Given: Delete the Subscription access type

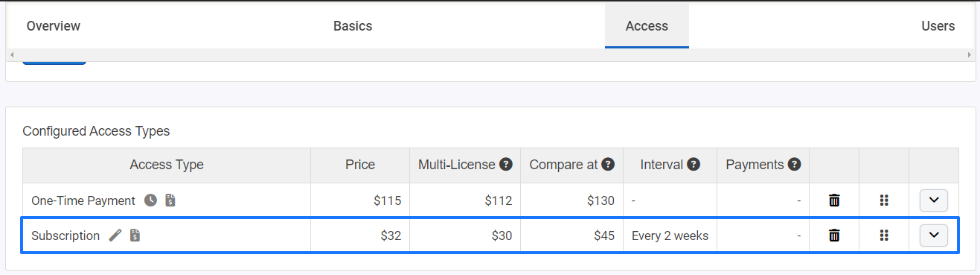Looking at the screenshot, I should pyautogui.click(x=834, y=236).
